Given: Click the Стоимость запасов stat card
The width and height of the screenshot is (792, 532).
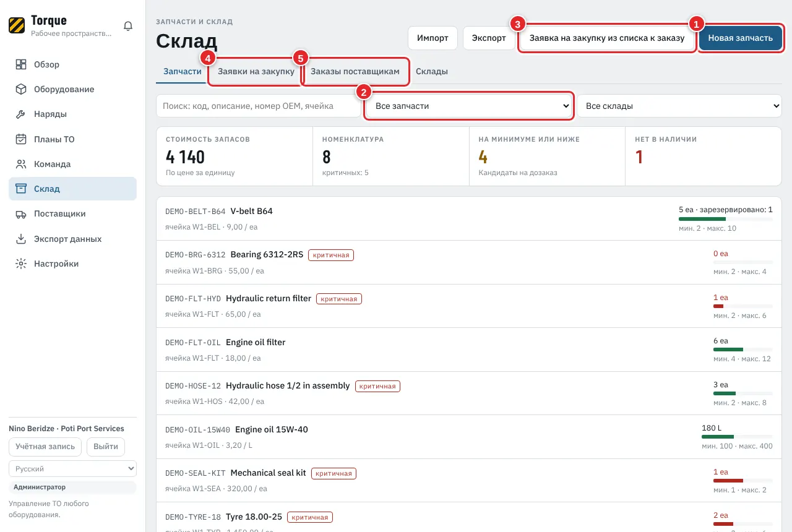Looking at the screenshot, I should click(235, 156).
